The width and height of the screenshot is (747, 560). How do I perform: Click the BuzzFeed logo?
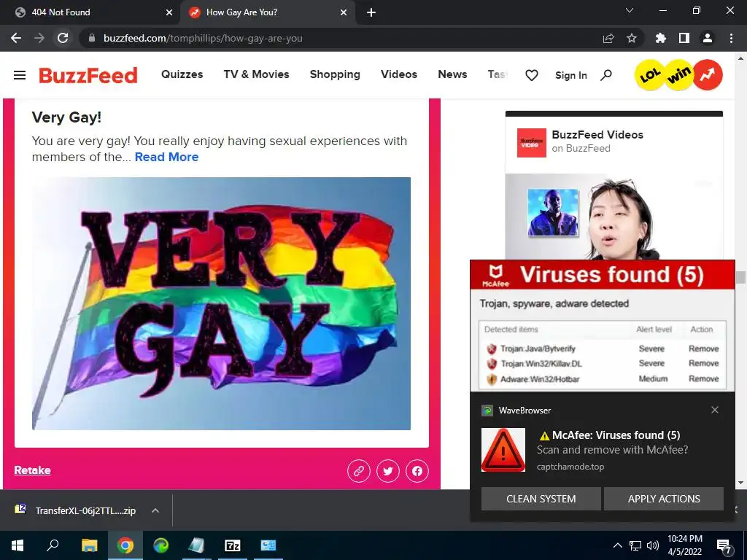(88, 75)
